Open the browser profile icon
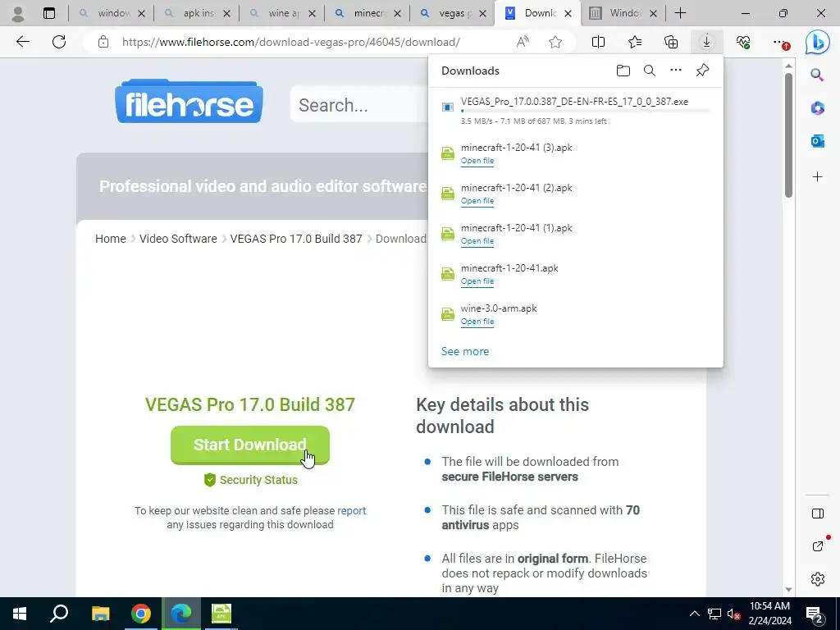This screenshot has width=840, height=630. (18, 13)
